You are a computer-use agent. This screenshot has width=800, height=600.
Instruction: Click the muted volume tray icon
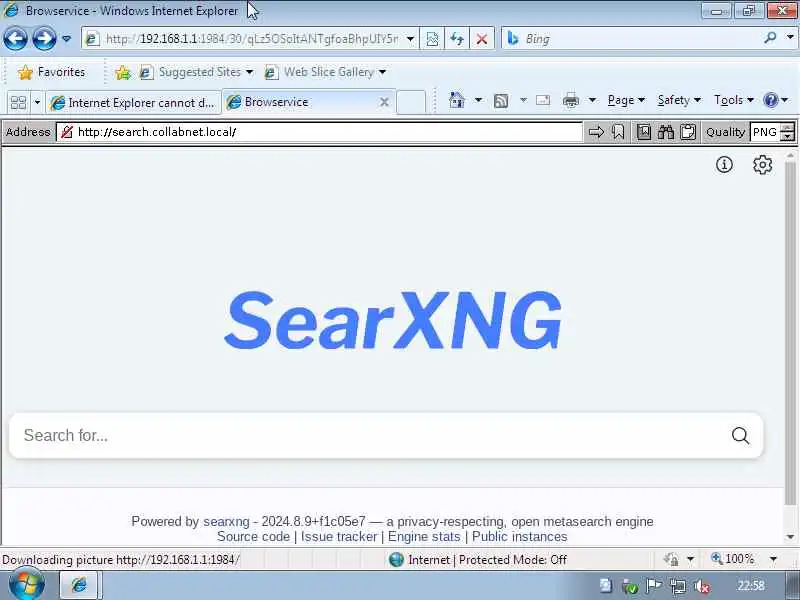click(703, 587)
